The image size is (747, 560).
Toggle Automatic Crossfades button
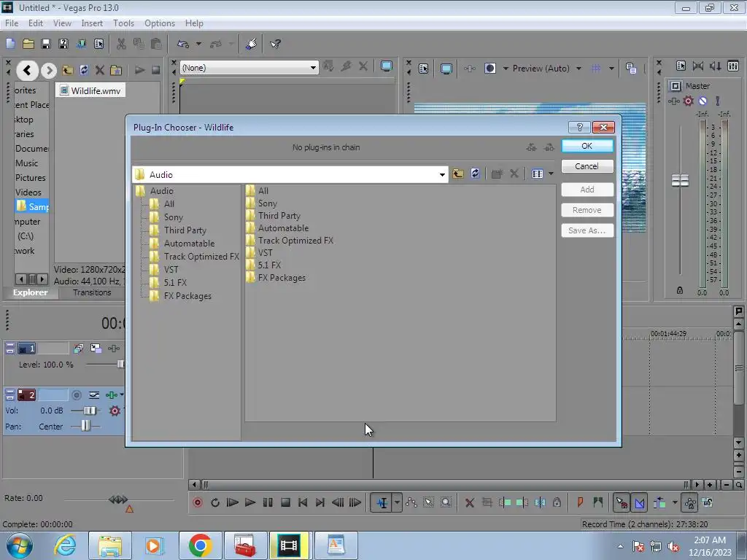[x=639, y=502]
